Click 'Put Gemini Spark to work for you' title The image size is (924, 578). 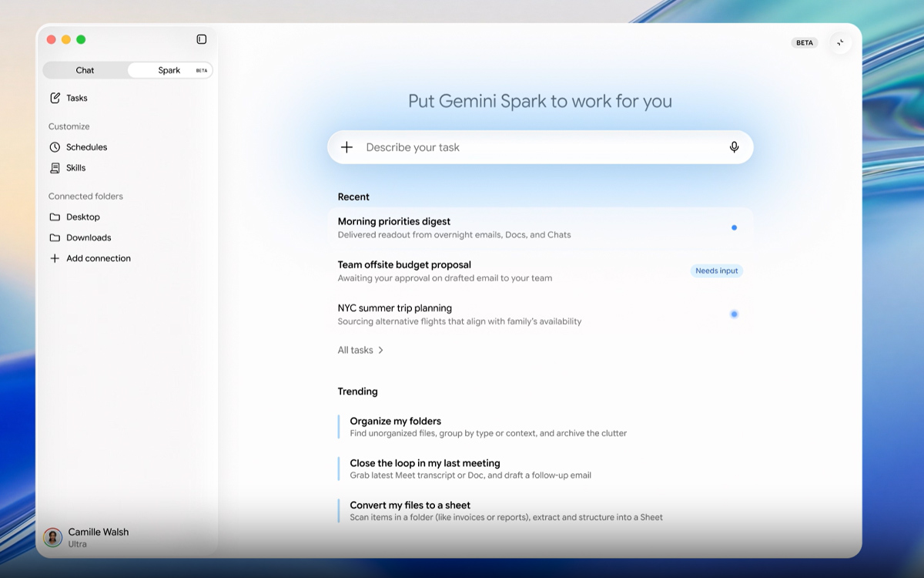[x=540, y=101]
